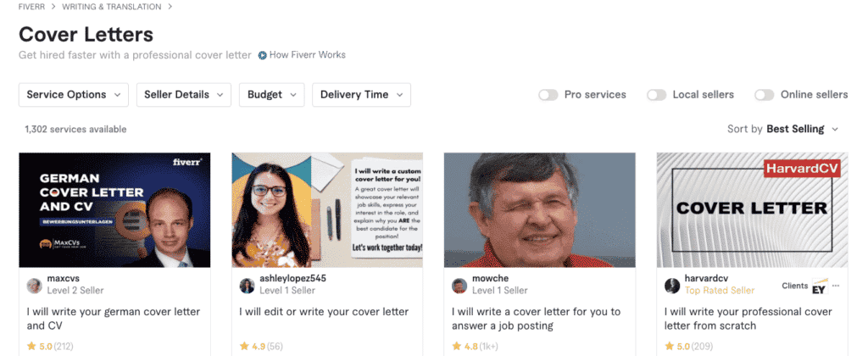Viewport: 868px width, 356px height.
Task: Click the three dots next to Clients
Action: tap(836, 286)
